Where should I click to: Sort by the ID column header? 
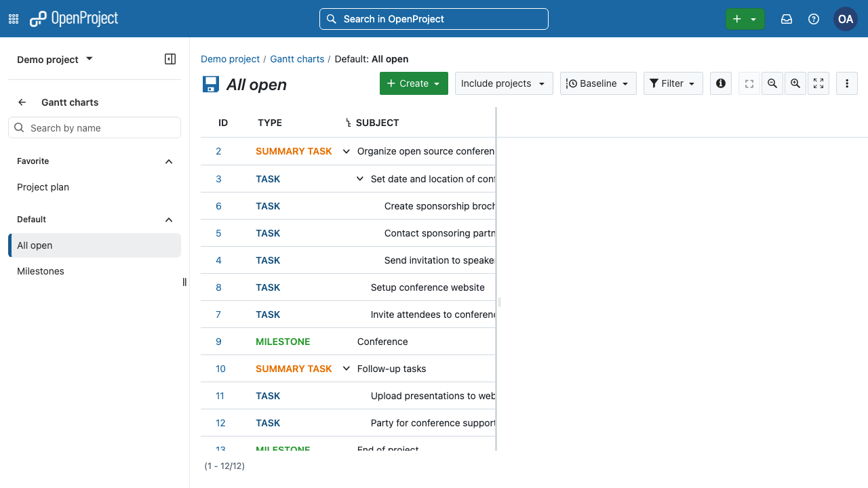pyautogui.click(x=223, y=123)
